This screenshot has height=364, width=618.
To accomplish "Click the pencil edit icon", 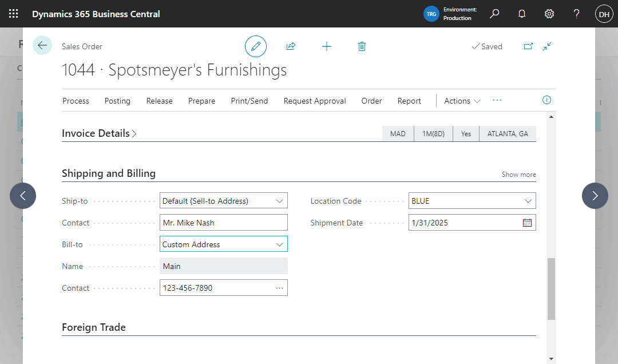I will pyautogui.click(x=256, y=46).
